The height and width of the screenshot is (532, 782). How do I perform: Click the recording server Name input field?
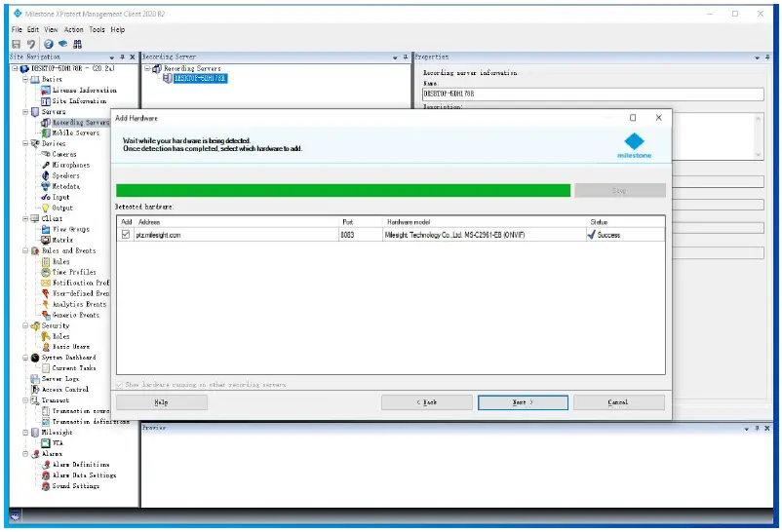coord(593,94)
